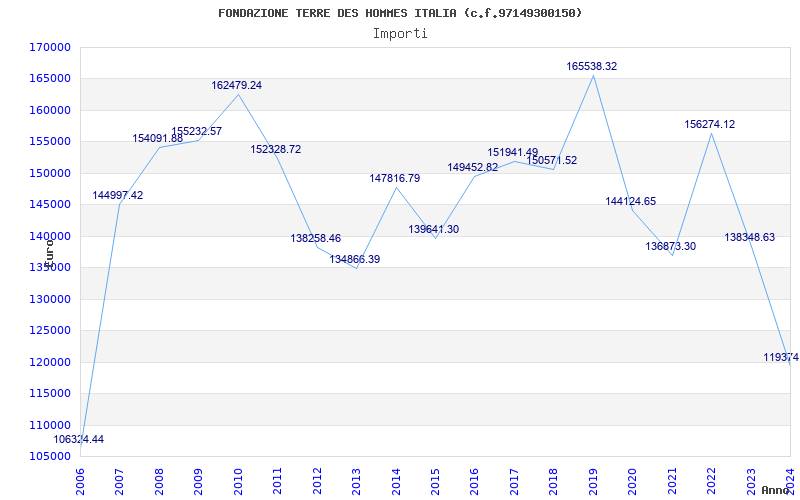
Task: Select the data label 155232.57
Action: pyautogui.click(x=196, y=132)
